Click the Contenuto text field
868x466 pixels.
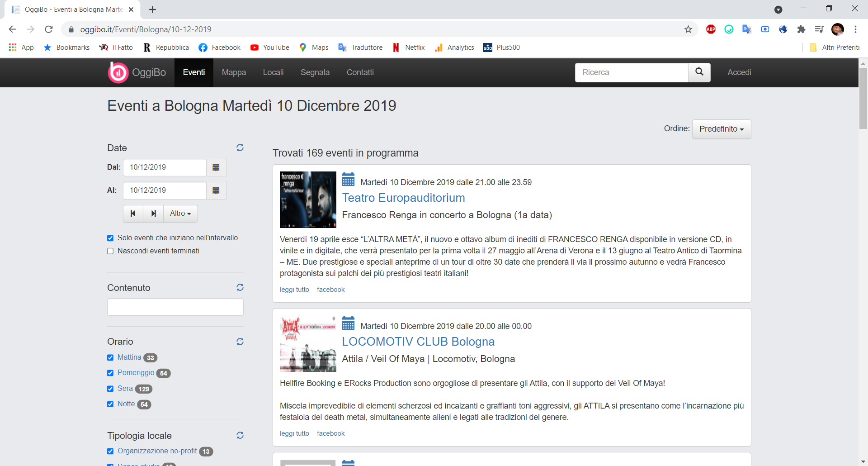(x=175, y=307)
